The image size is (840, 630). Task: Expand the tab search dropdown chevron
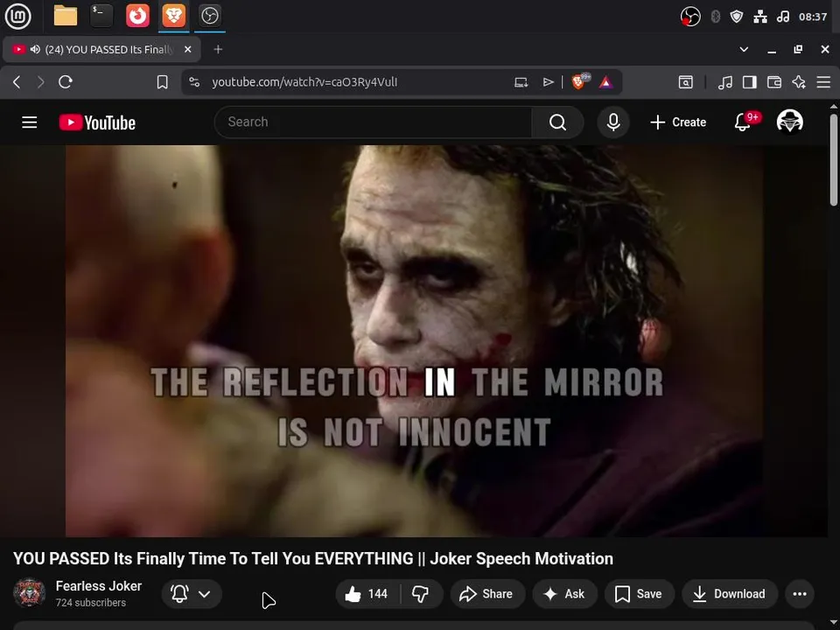(x=744, y=49)
